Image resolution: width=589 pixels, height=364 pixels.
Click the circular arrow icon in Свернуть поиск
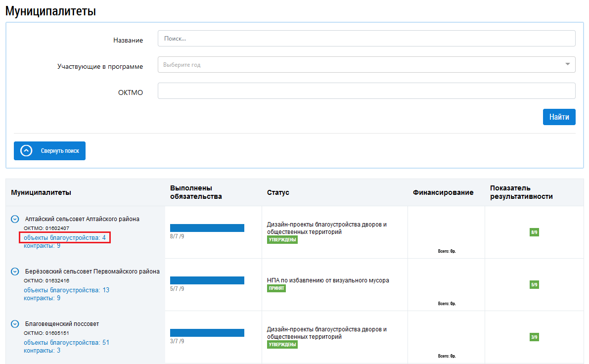(x=27, y=151)
